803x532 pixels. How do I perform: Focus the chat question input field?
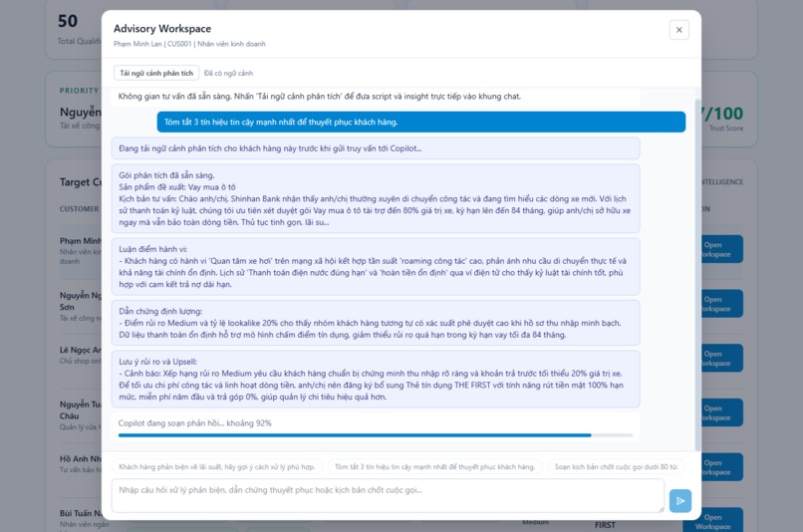[x=388, y=496]
